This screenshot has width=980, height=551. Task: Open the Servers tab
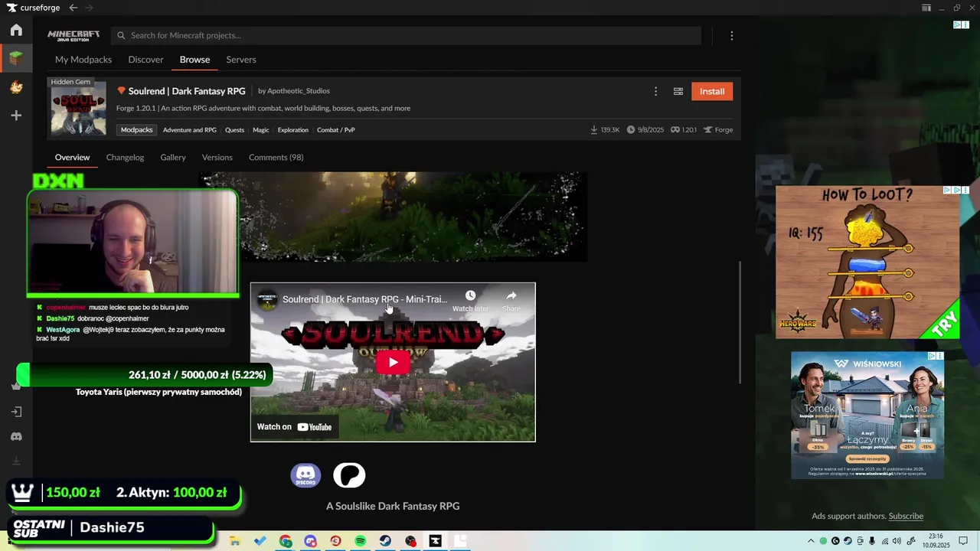point(241,60)
